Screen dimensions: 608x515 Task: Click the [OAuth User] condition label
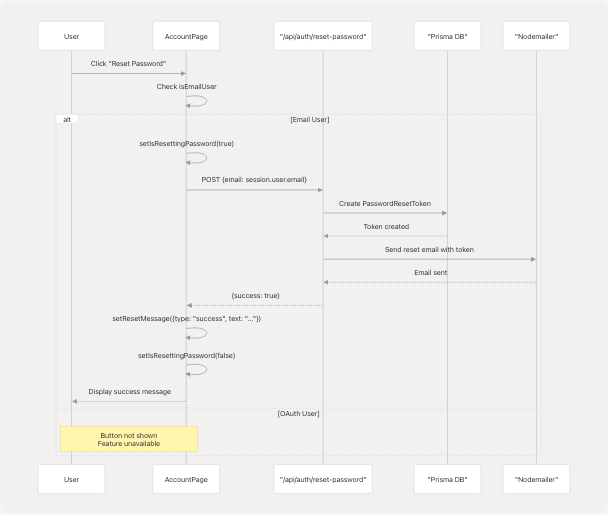(298, 413)
